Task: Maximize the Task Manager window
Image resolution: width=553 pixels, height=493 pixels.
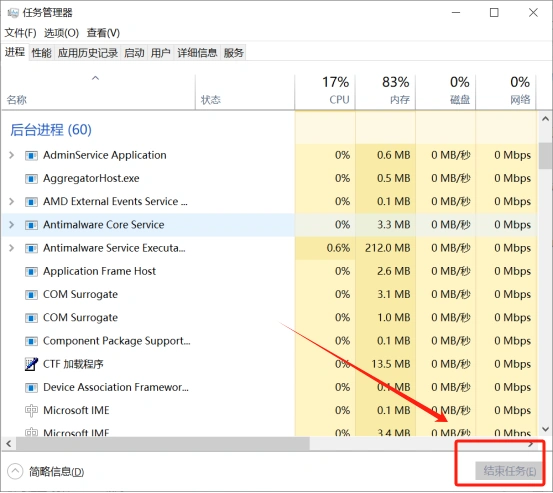Action: point(494,13)
